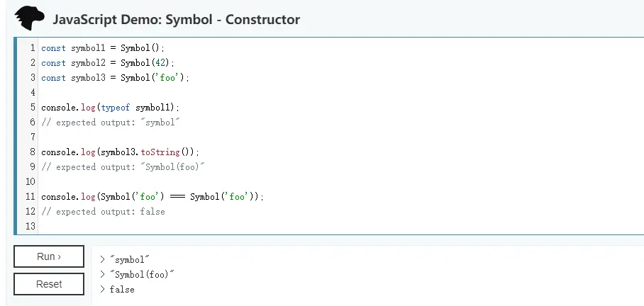Place cursor on empty line 4
This screenshot has width=644, height=306.
(341, 93)
